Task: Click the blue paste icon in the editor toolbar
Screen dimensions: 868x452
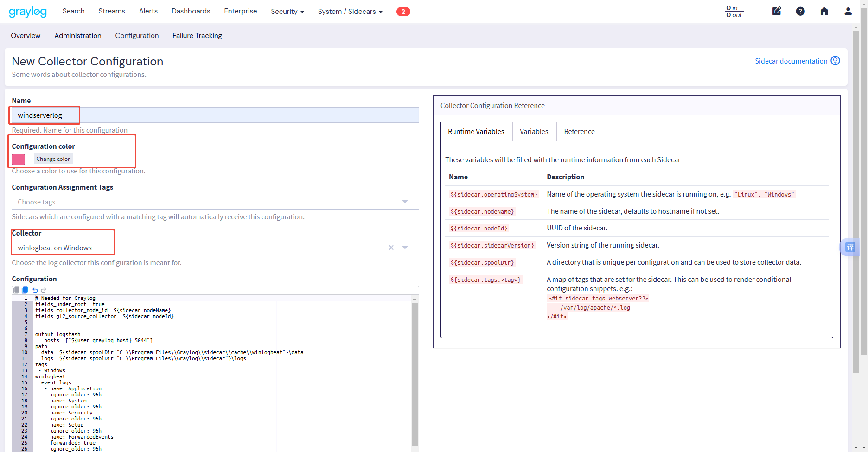Action: 25,290
